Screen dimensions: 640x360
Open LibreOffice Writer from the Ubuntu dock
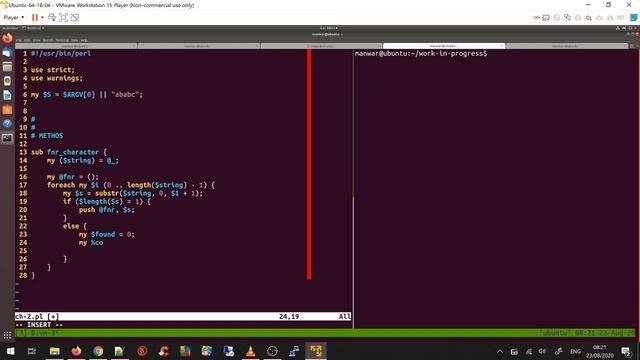point(7,95)
